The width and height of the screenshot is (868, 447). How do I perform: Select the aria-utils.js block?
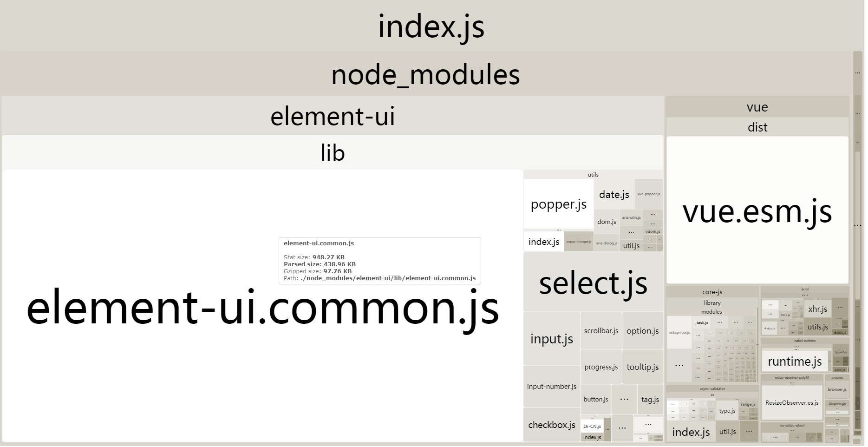click(x=631, y=217)
